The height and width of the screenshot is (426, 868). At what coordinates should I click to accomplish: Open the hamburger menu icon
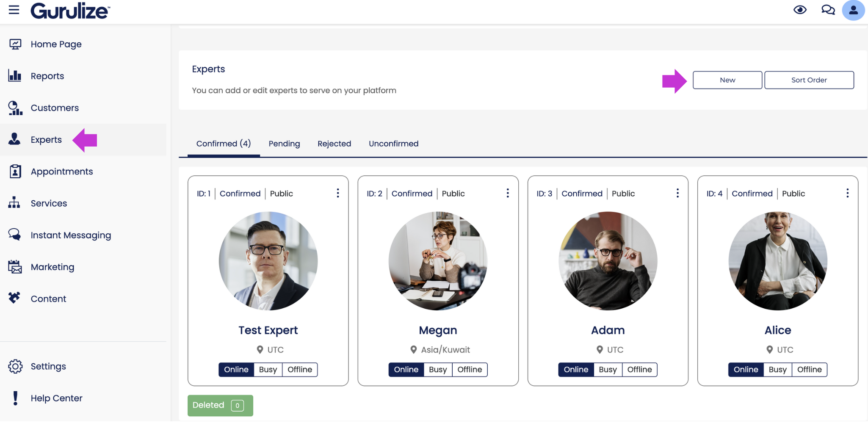click(14, 9)
